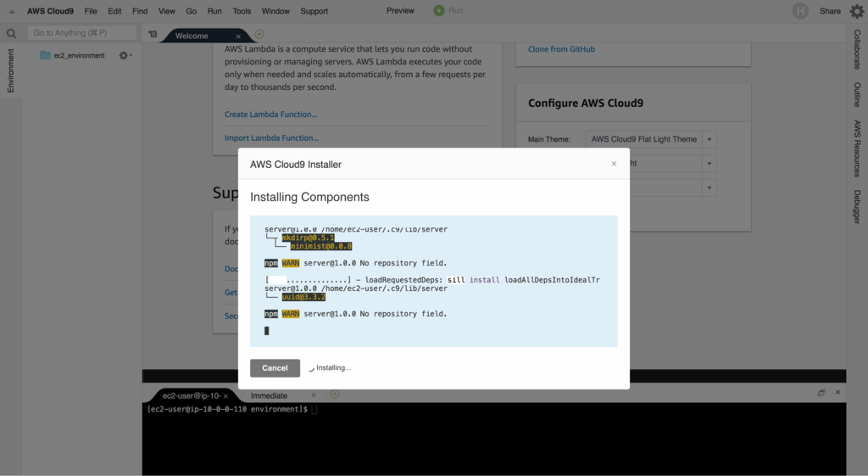The height and width of the screenshot is (476, 868).
Task: Open the Collaborate side panel
Action: pos(857,49)
